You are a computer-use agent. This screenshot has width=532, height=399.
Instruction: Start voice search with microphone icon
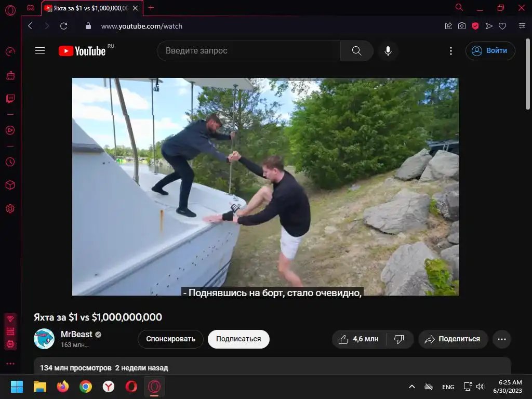[388, 51]
